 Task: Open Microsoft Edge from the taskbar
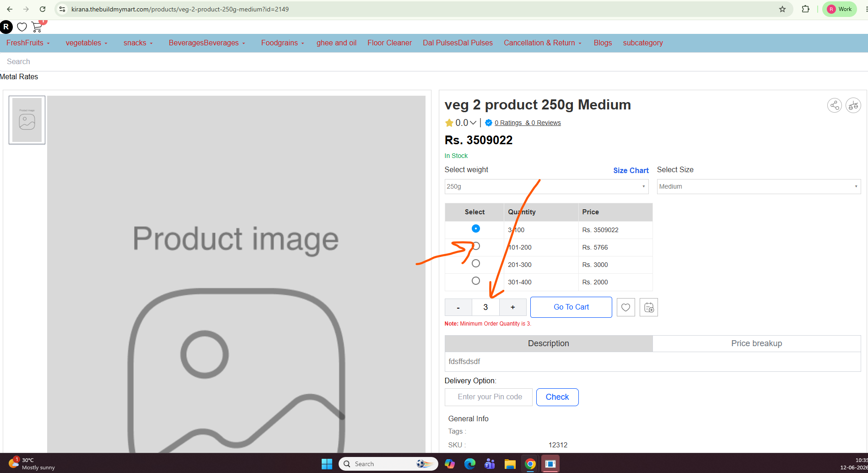[x=470, y=464]
